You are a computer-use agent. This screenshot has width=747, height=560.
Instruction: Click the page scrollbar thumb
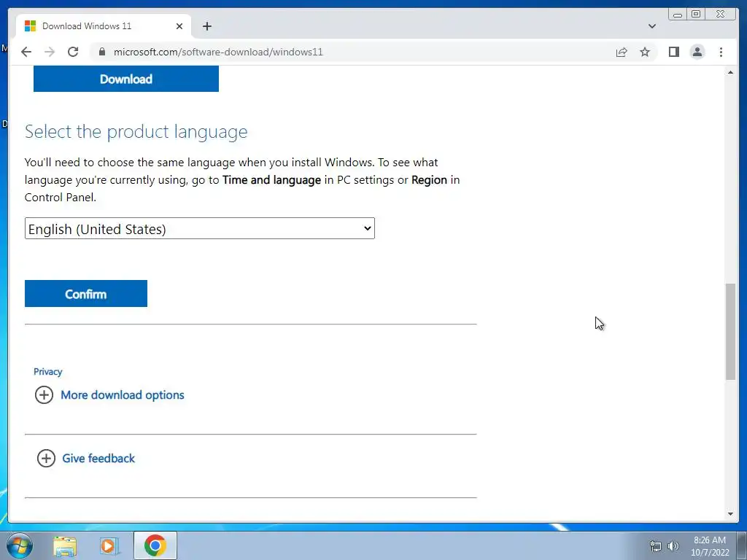(730, 332)
